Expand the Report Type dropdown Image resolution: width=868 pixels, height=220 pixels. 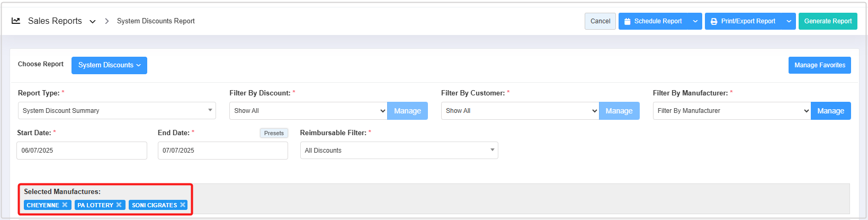(x=117, y=111)
